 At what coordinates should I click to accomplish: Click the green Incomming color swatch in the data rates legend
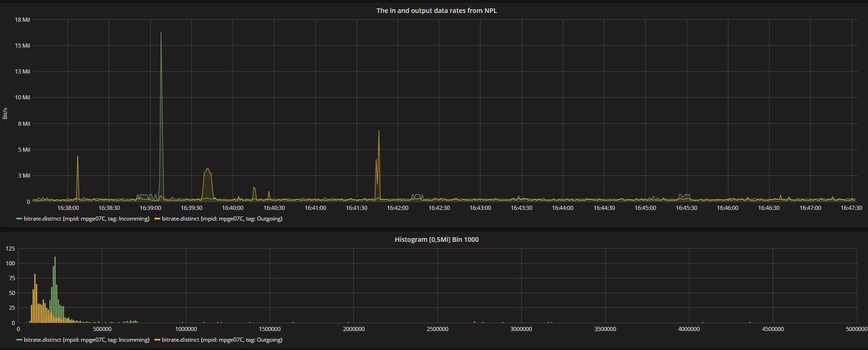click(x=19, y=219)
